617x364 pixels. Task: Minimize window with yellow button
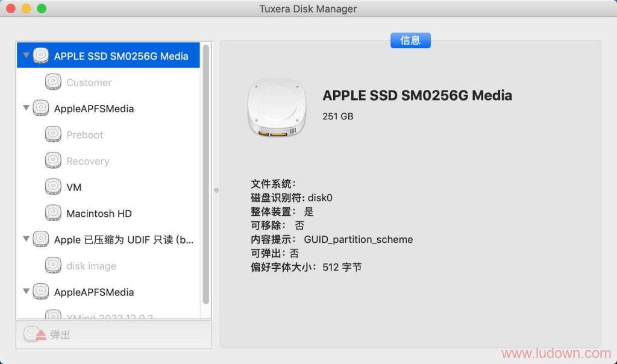[x=26, y=8]
